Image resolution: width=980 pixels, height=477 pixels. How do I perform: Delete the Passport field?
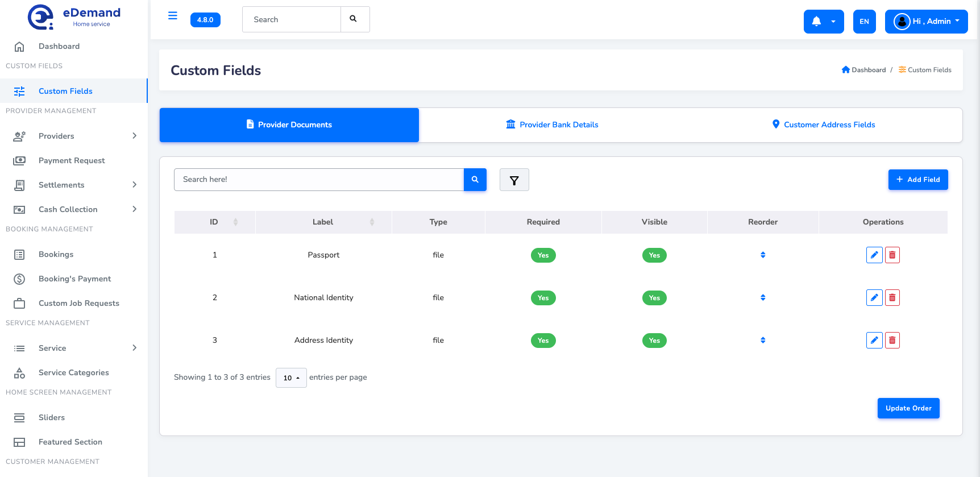pyautogui.click(x=892, y=255)
